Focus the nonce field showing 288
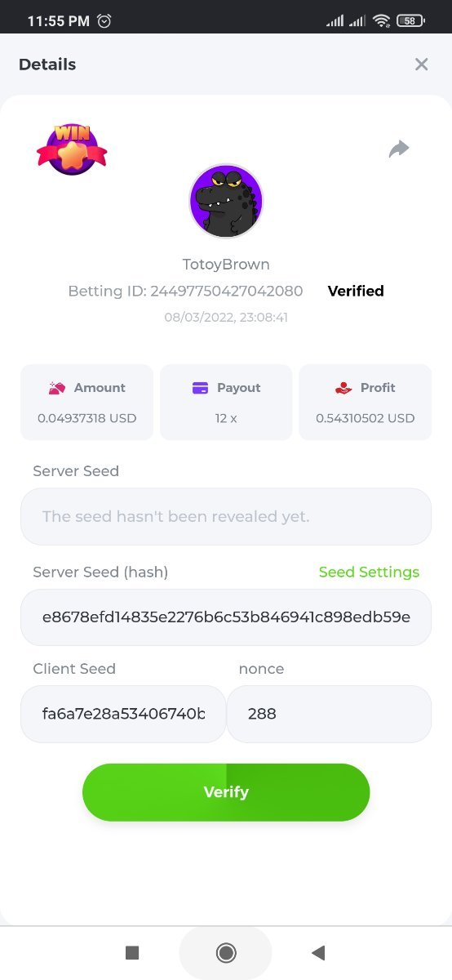The height and width of the screenshot is (980, 452). coord(329,714)
